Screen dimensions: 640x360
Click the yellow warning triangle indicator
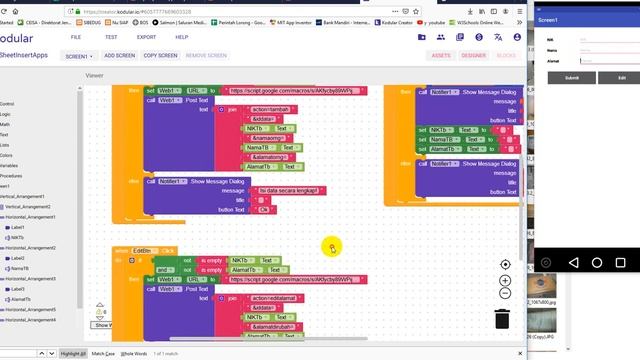click(99, 312)
